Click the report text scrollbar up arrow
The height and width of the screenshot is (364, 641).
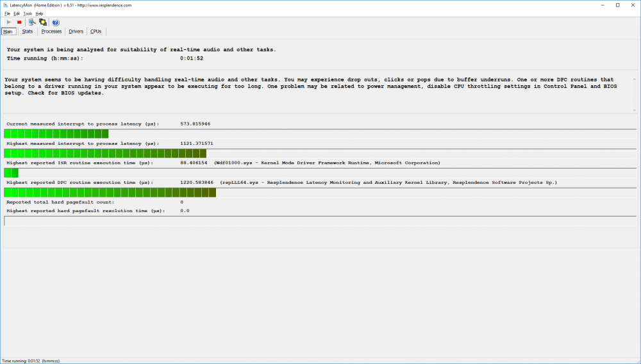pyautogui.click(x=634, y=79)
